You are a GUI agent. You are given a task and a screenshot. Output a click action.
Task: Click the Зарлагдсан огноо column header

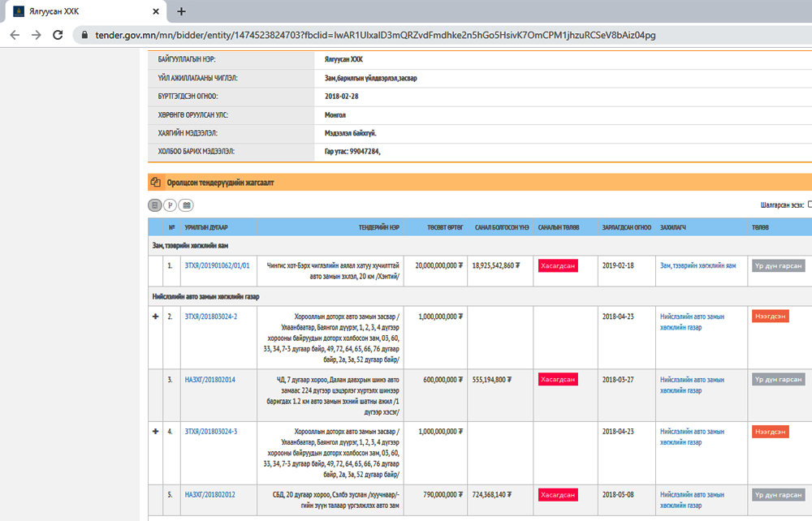click(626, 228)
